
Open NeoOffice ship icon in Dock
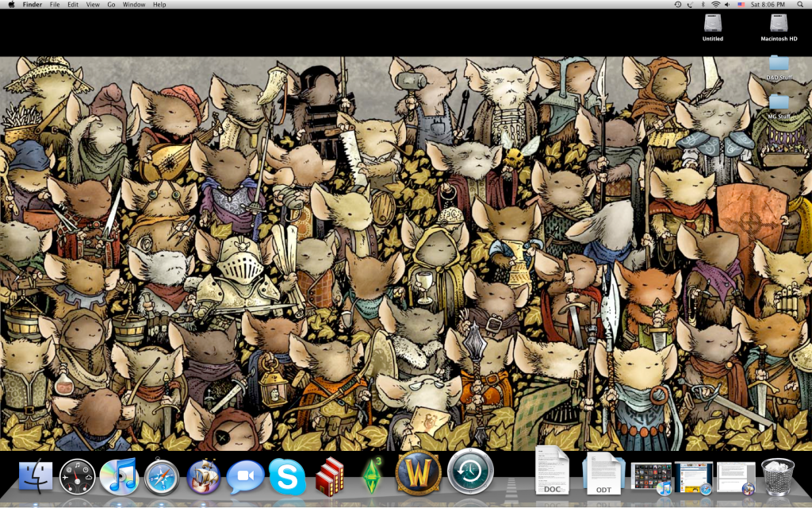tap(204, 476)
